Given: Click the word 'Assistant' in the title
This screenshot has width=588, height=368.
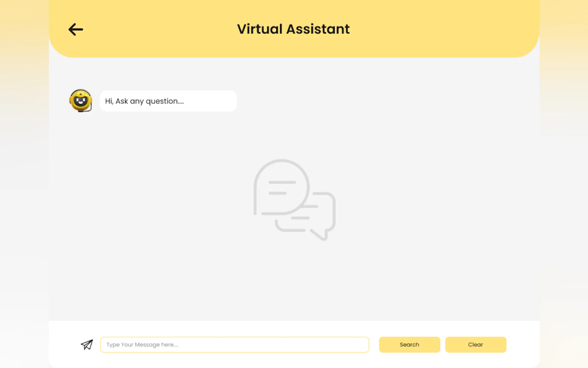Looking at the screenshot, I should pyautogui.click(x=318, y=29).
